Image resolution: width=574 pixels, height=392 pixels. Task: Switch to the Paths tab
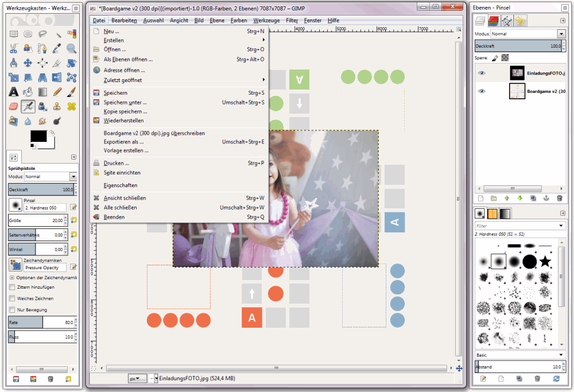pos(507,21)
